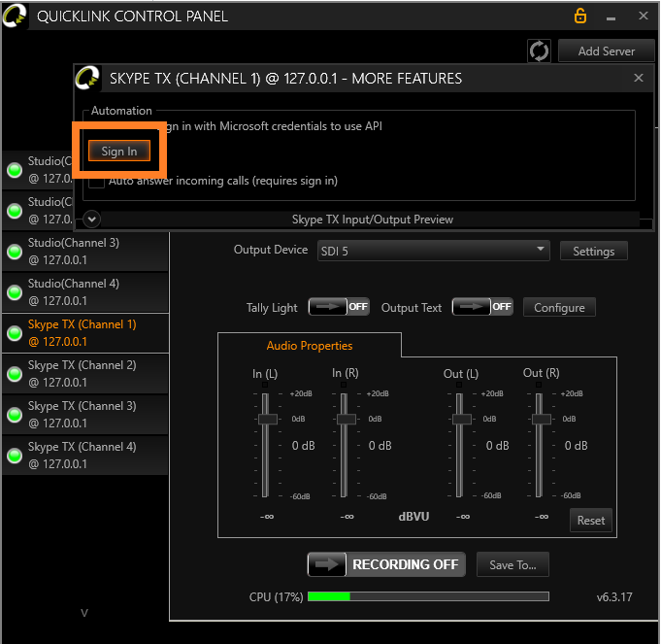Image resolution: width=661 pixels, height=644 pixels.
Task: Click green status light for Skype TX (Channel 1)
Action: click(x=15, y=333)
